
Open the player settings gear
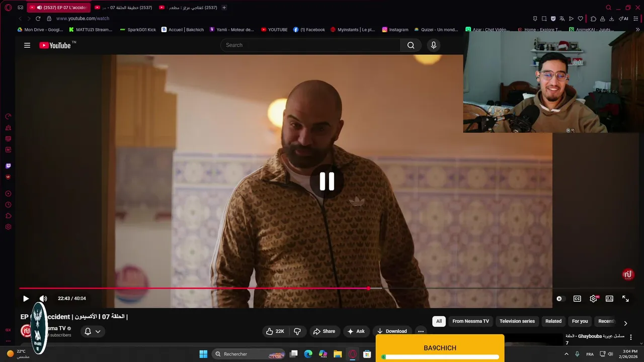click(x=594, y=299)
